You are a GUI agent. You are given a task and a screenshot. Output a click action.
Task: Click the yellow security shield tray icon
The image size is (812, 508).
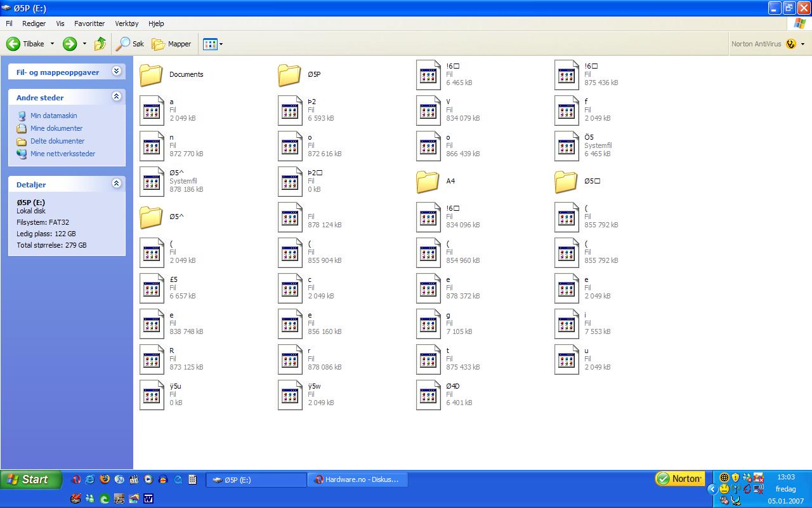[x=736, y=478]
